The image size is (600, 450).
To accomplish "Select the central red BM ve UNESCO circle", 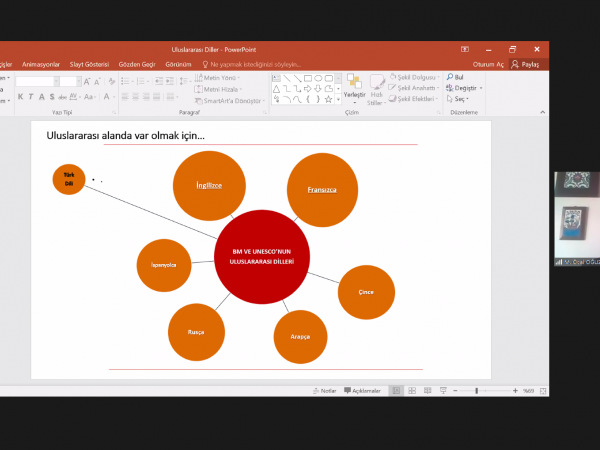I will click(262, 257).
